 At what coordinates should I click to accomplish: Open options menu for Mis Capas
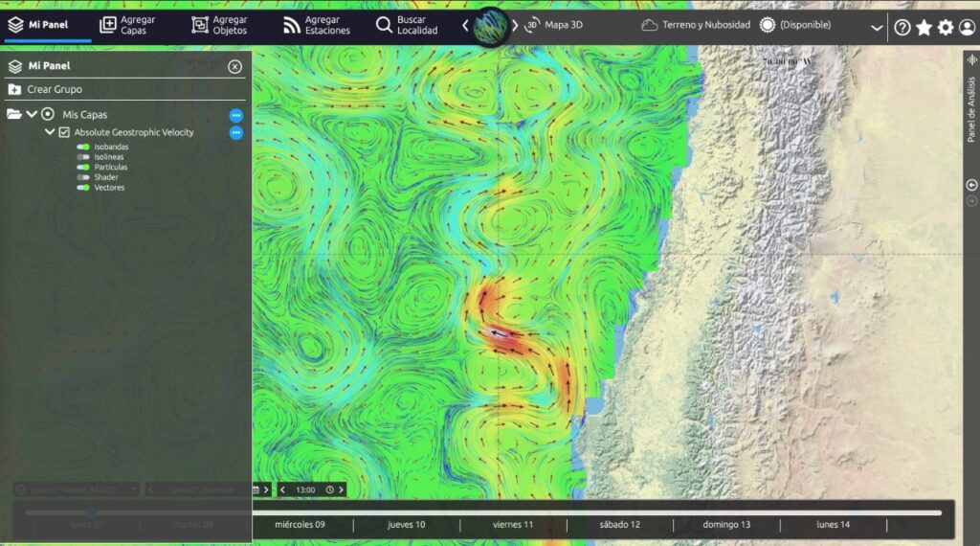click(x=236, y=115)
